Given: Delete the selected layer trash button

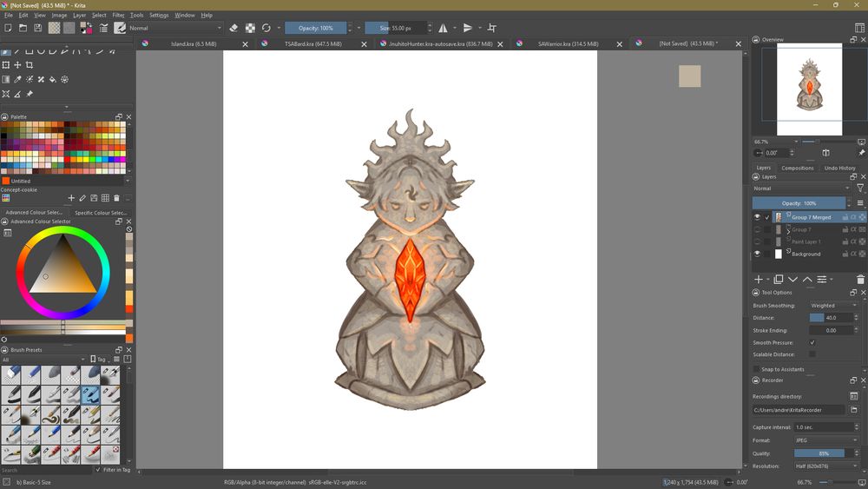Looking at the screenshot, I should tap(859, 279).
